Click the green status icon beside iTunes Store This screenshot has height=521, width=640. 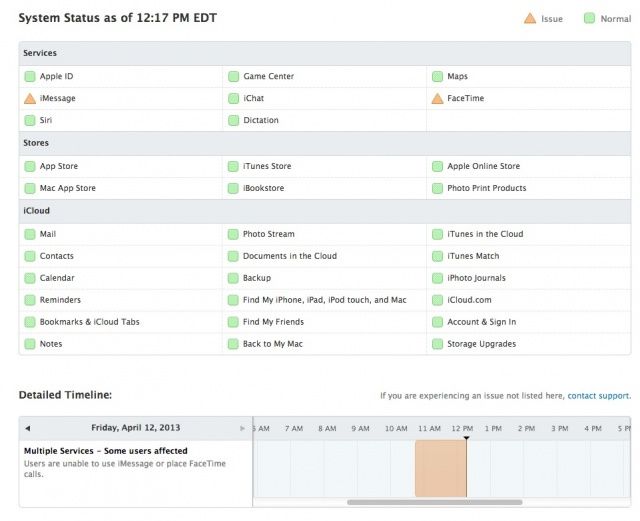(233, 166)
